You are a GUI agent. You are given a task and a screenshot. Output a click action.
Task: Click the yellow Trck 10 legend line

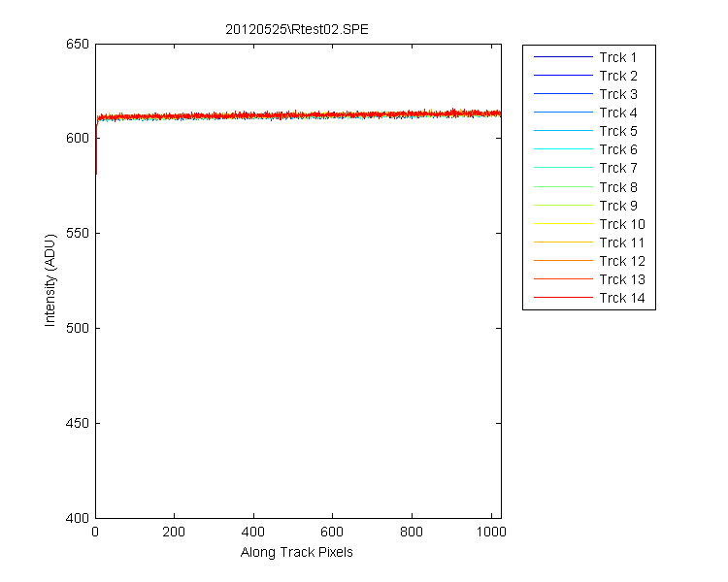pyautogui.click(x=563, y=224)
